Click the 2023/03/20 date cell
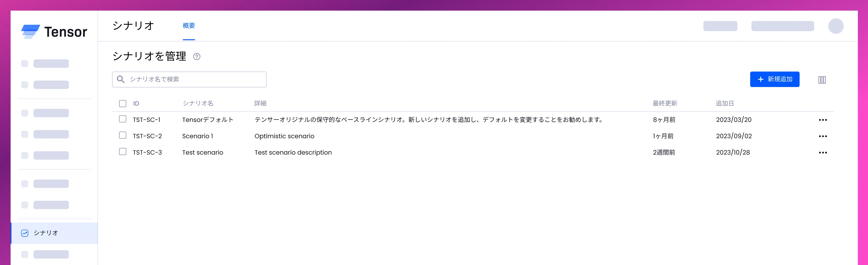This screenshot has height=265, width=868. pos(734,120)
